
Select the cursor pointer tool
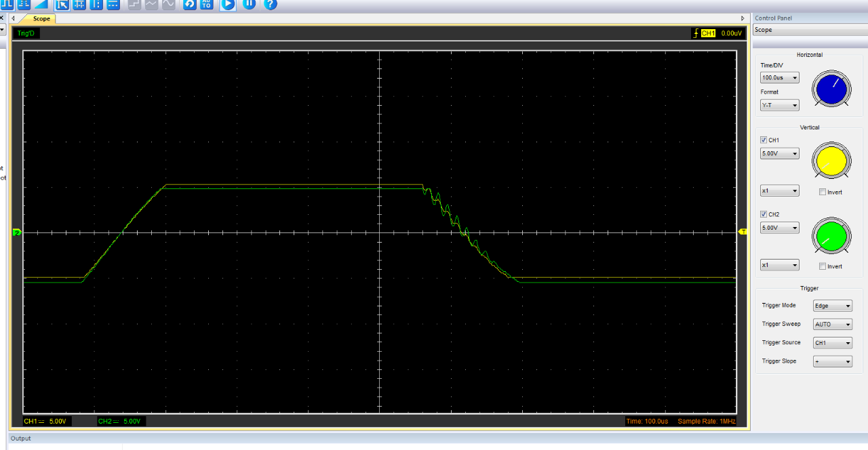pos(63,5)
